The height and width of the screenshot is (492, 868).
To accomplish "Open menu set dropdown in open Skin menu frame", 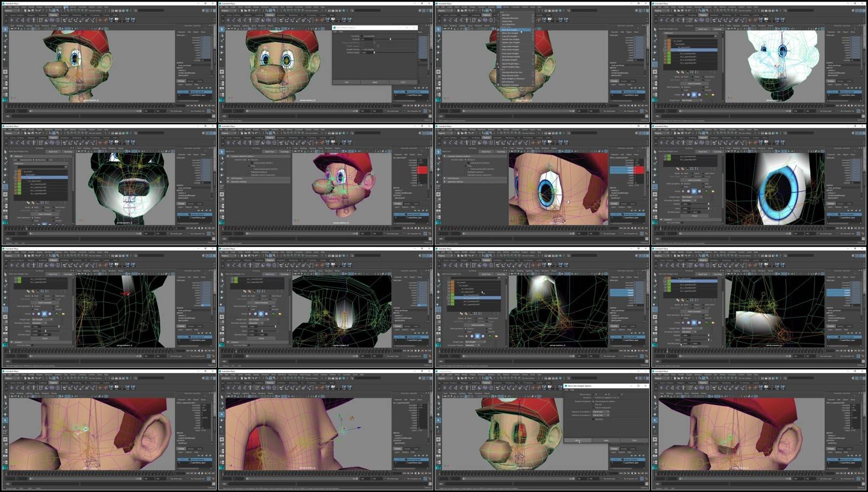I will 445,10.
